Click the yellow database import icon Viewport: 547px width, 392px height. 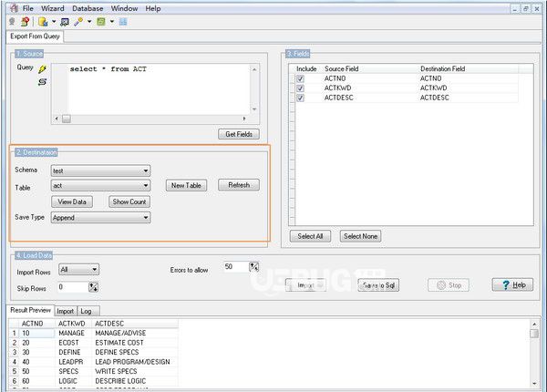[x=43, y=22]
